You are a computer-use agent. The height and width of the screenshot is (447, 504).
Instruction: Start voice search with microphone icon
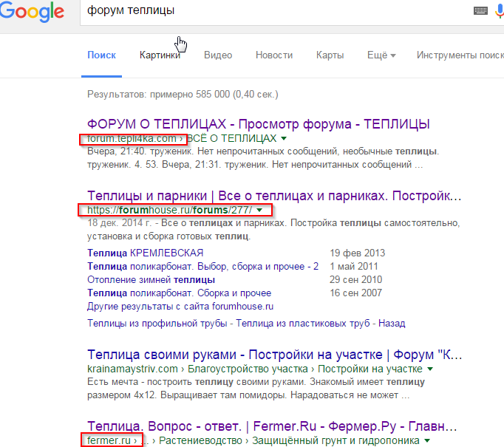click(x=500, y=11)
